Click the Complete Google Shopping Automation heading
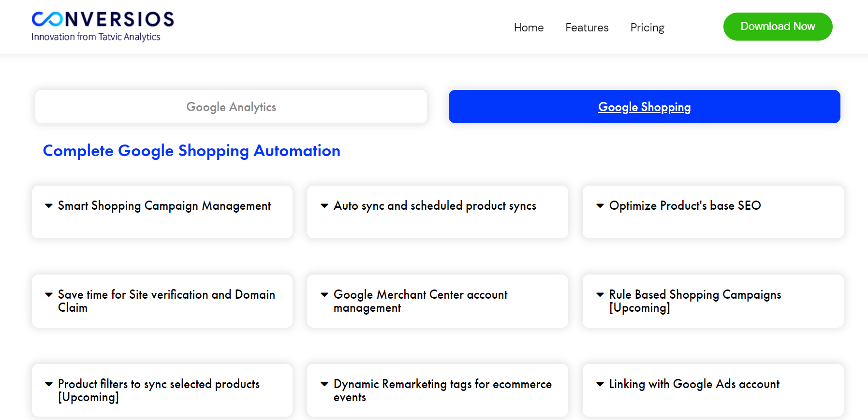The image size is (868, 420). (191, 151)
